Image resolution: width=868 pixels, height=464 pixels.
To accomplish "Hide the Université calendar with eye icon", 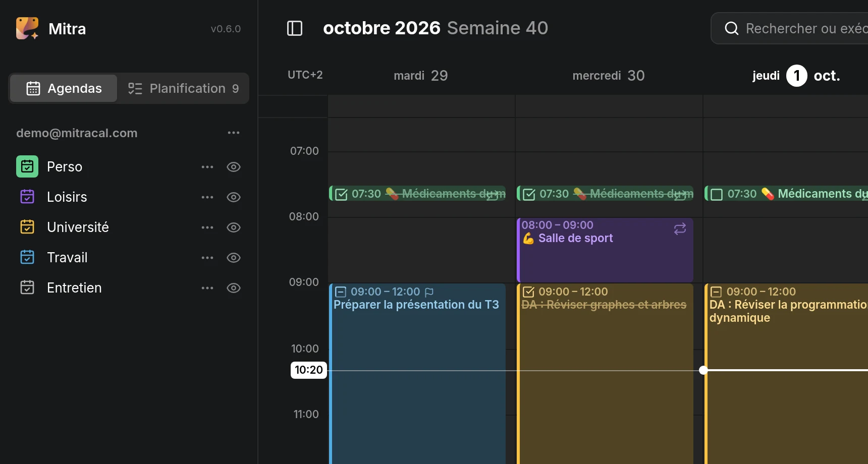I will [x=234, y=227].
